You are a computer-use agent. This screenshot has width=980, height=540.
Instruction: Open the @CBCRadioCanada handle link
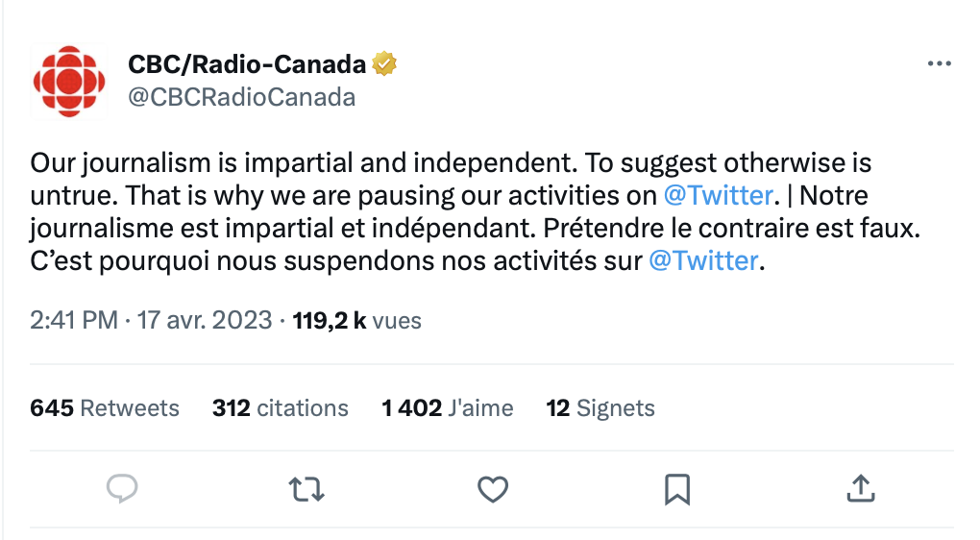coord(241,97)
